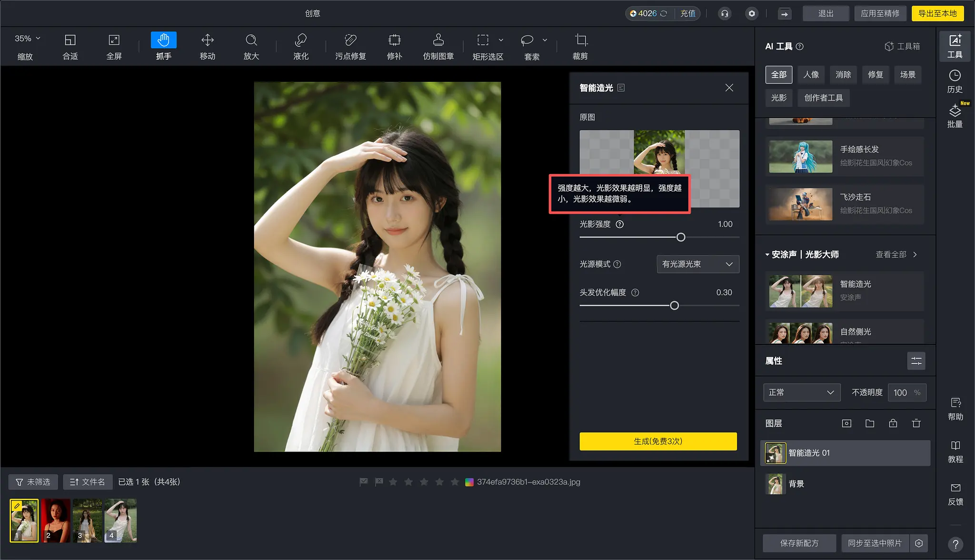Click the 生成(免费3次) generate button
This screenshot has width=975, height=560.
pyautogui.click(x=657, y=441)
